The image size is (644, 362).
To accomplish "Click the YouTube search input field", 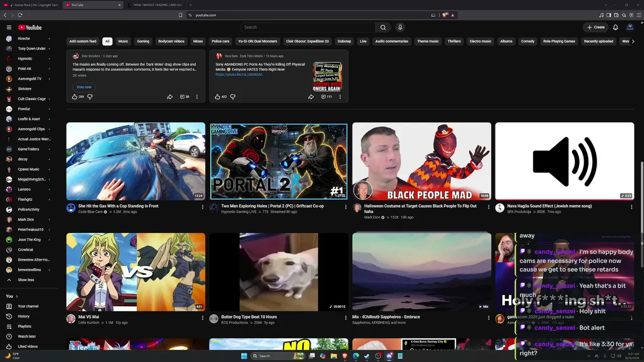I will [x=308, y=27].
